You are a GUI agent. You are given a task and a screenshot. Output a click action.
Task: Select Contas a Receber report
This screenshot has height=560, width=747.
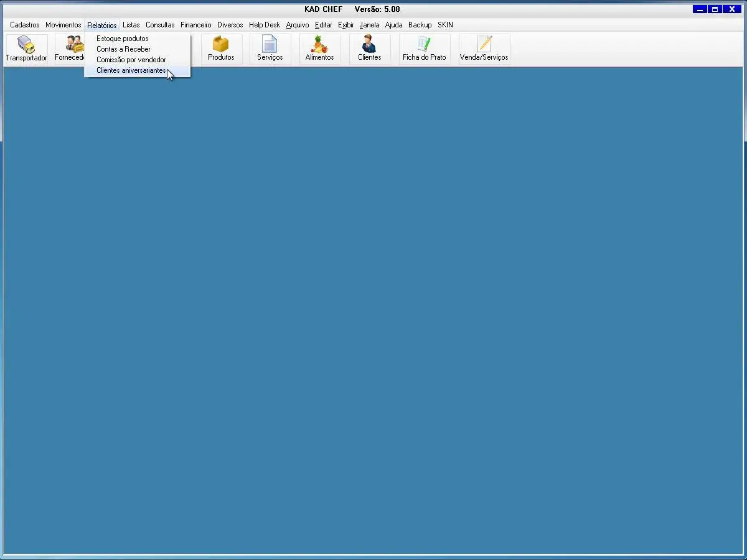(137, 49)
